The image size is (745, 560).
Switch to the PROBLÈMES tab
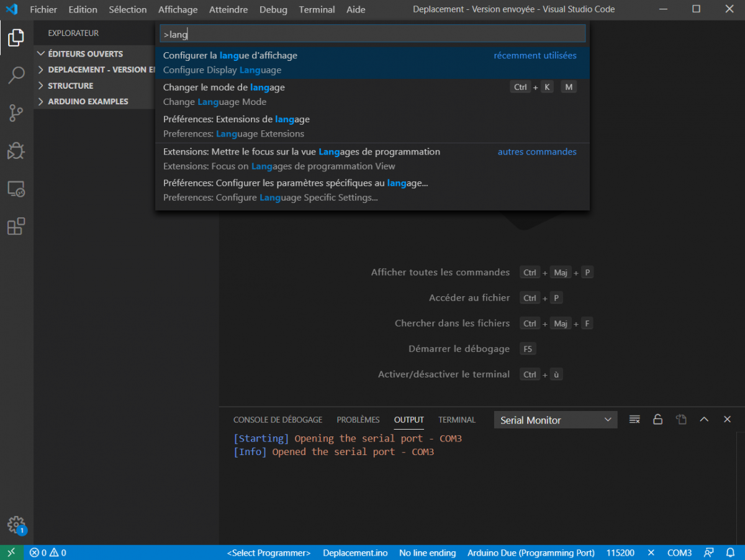(358, 420)
